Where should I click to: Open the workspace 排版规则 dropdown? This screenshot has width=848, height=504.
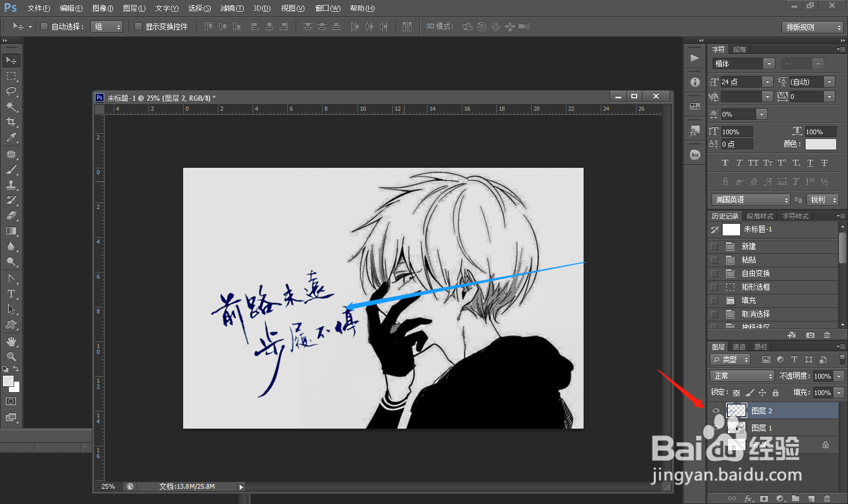pyautogui.click(x=813, y=27)
